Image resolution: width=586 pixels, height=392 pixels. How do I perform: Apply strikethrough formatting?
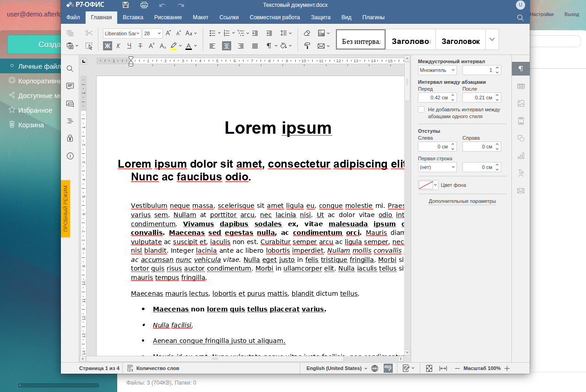coord(140,46)
